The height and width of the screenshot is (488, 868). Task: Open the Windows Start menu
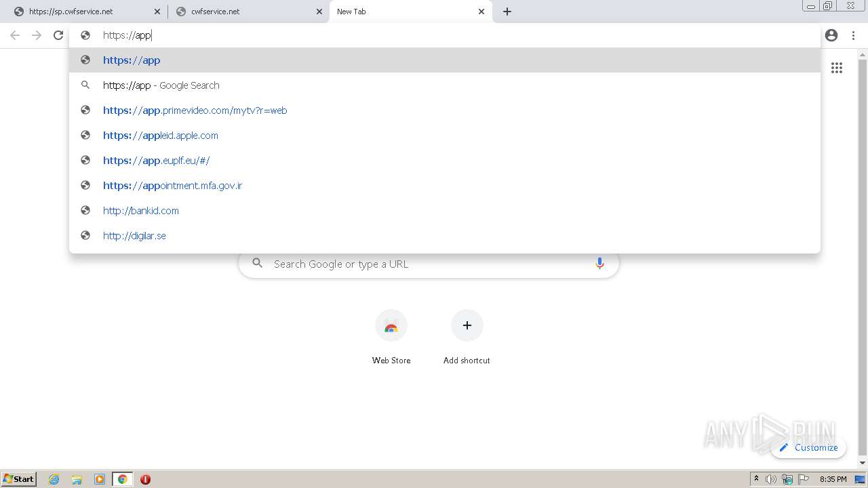pyautogui.click(x=19, y=479)
